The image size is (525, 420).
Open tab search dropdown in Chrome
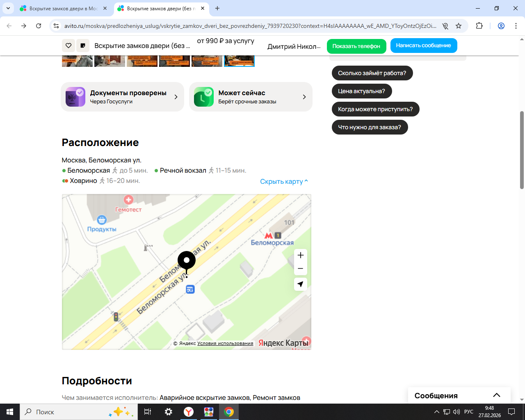[8, 8]
